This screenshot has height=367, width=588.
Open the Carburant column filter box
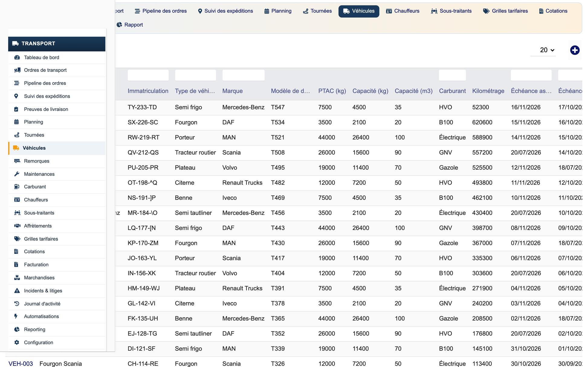[x=452, y=75]
